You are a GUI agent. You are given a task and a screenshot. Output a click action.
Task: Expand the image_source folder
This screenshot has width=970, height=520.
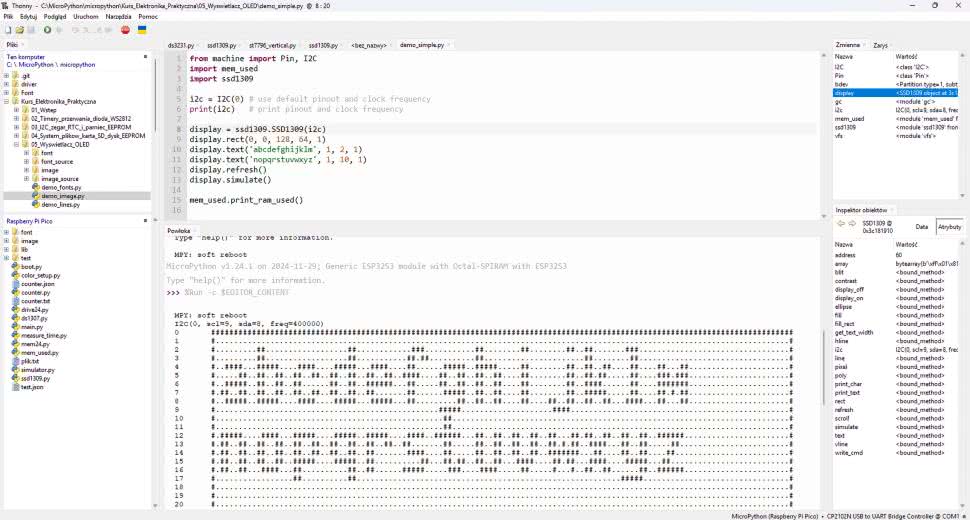26,179
